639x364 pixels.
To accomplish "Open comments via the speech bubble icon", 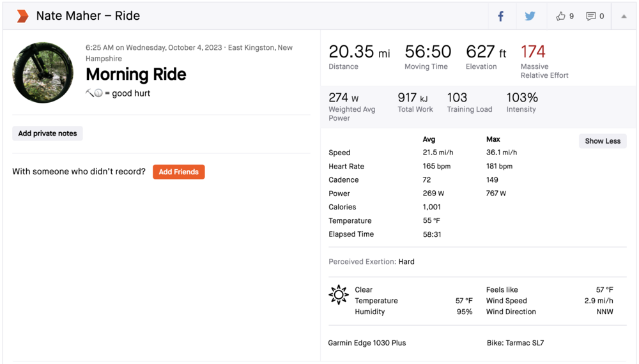I will [x=591, y=17].
